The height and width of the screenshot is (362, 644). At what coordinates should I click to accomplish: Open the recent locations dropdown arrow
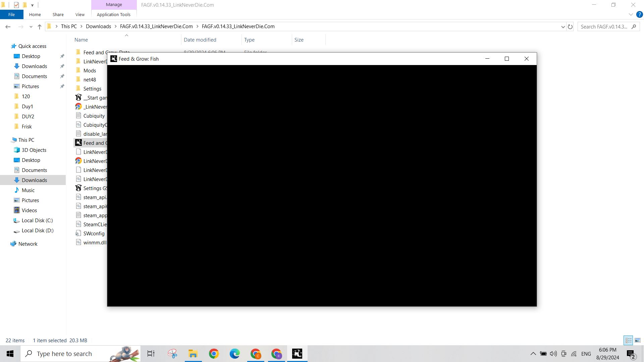tap(31, 26)
